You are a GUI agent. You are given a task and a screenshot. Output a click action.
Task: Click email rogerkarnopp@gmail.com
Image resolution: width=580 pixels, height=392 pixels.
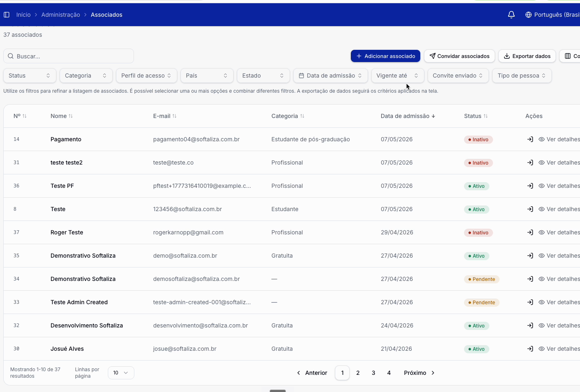tap(188, 232)
